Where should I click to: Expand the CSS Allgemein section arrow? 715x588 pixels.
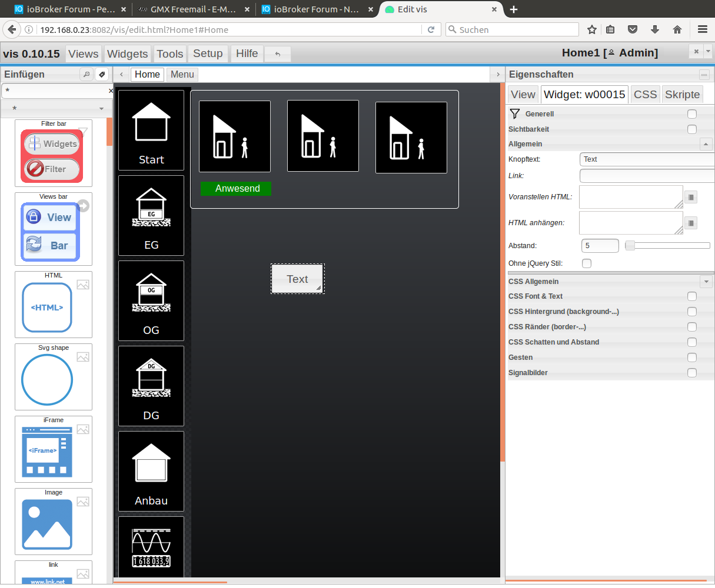tap(706, 282)
